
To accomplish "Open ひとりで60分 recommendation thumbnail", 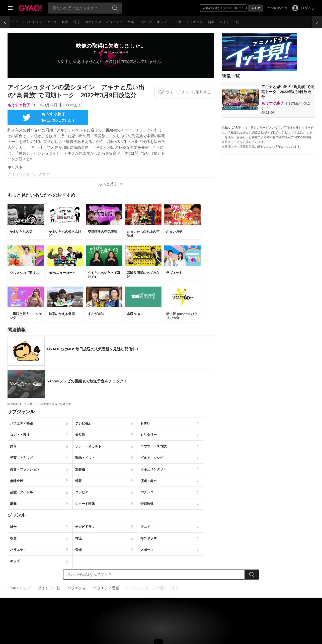I will pyautogui.click(x=182, y=297).
